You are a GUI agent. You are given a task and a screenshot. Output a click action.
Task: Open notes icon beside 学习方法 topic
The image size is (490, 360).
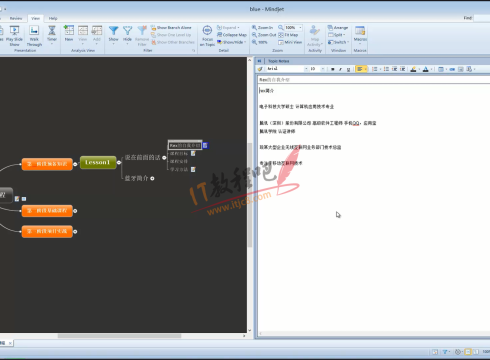tap(193, 169)
